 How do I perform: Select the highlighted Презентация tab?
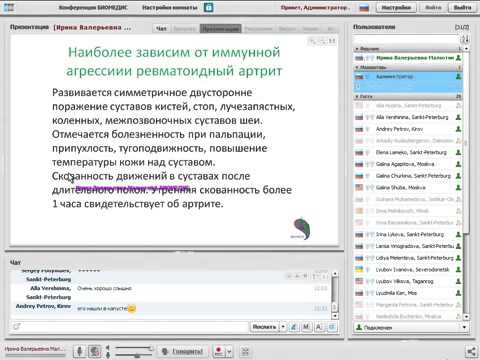point(221,29)
